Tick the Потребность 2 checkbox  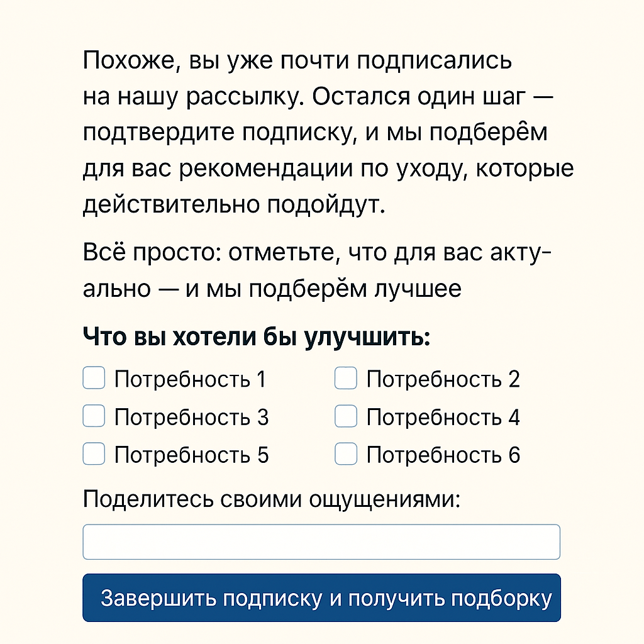(x=345, y=379)
